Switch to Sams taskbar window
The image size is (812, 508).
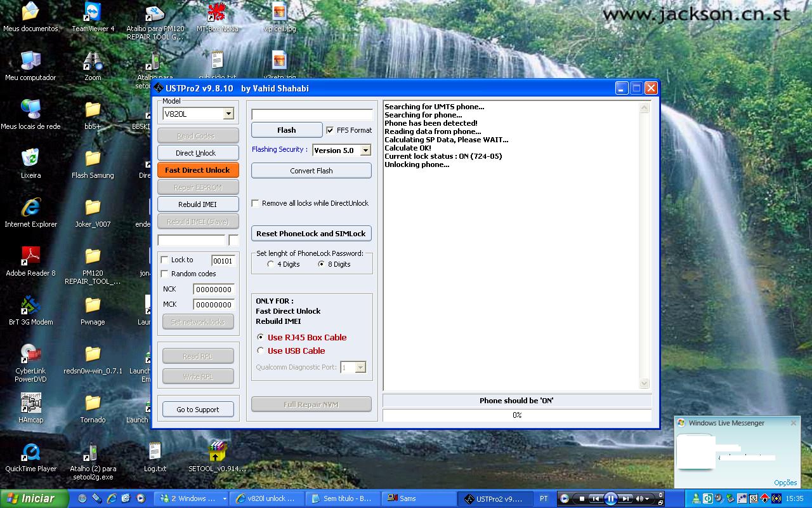pos(419,498)
